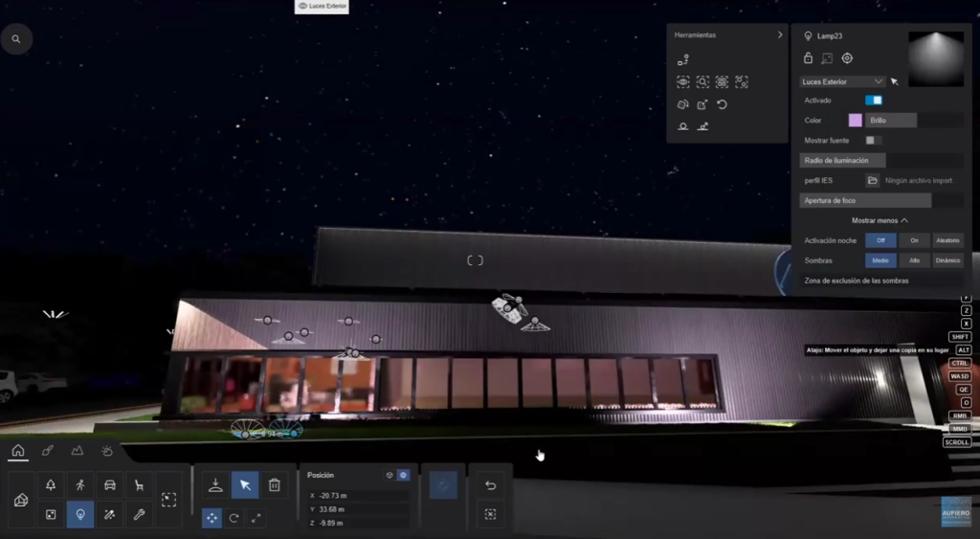Set Sombras to Medio

click(880, 260)
